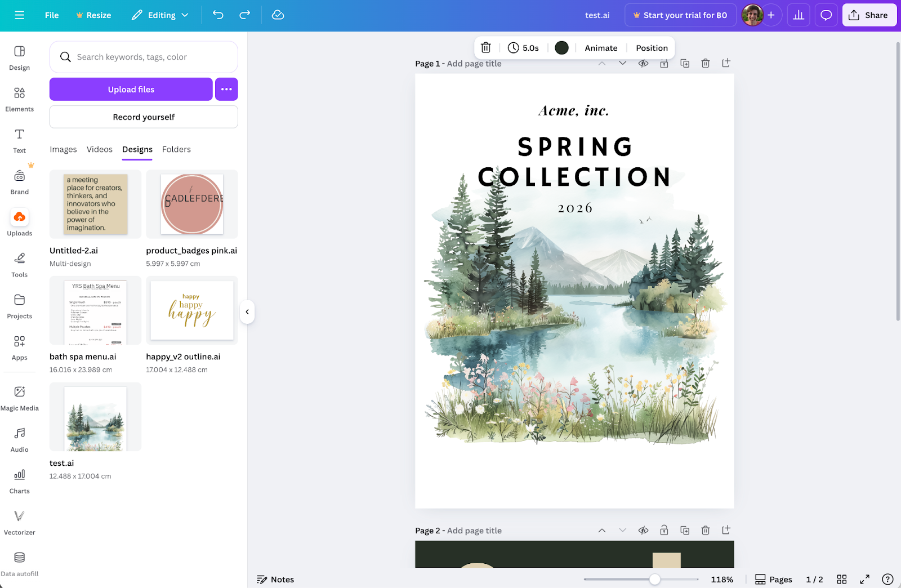
Task: Duplicate Page 1
Action: tap(685, 64)
